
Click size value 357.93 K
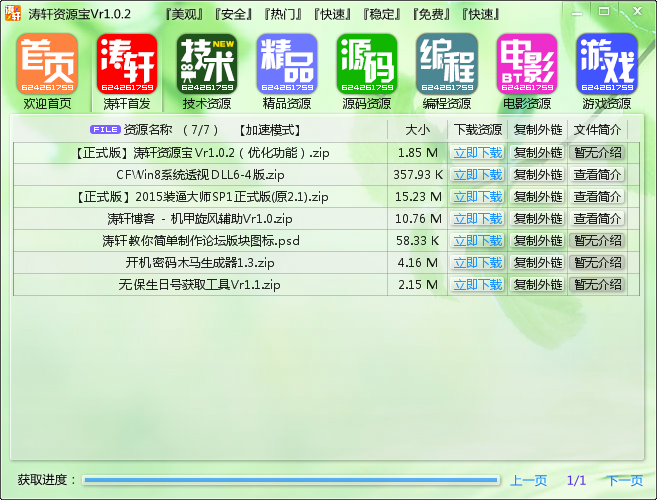pyautogui.click(x=418, y=174)
